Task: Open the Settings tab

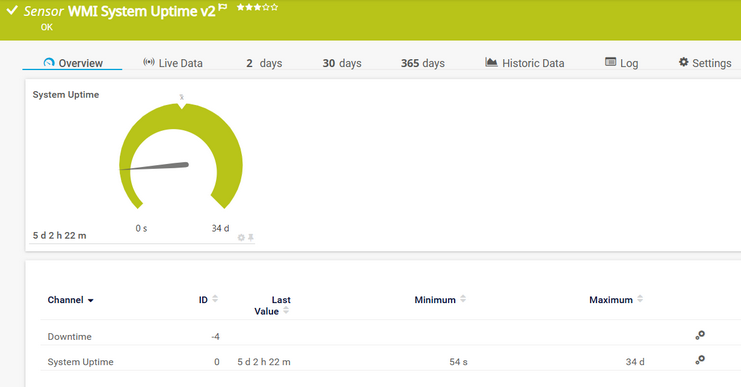Action: coord(705,63)
